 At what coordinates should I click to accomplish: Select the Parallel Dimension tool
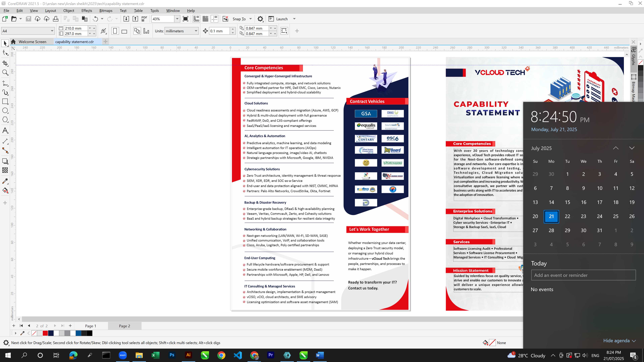pyautogui.click(x=5, y=141)
